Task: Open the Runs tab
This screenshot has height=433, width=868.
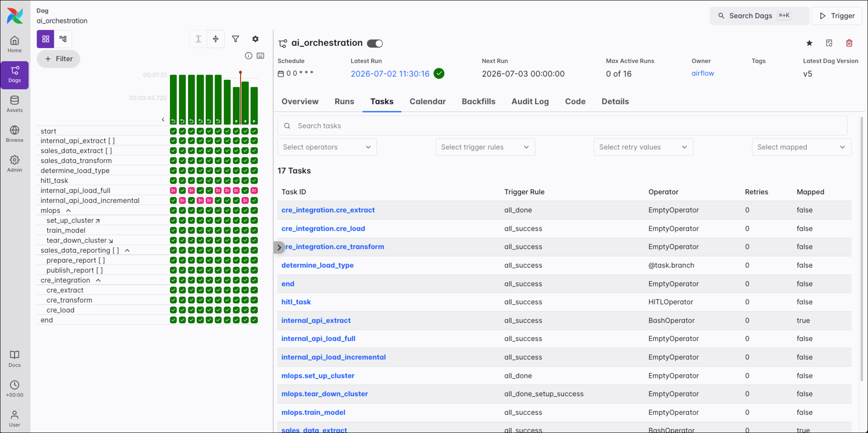Action: click(344, 101)
